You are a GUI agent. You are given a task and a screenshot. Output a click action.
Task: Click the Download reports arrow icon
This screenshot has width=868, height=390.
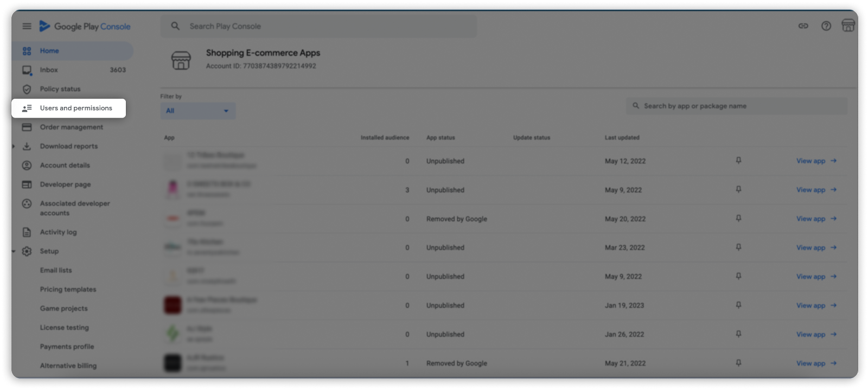click(x=27, y=146)
